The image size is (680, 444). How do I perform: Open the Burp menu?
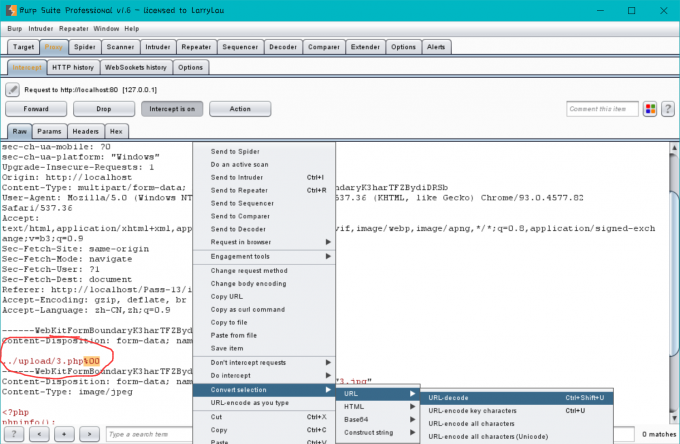(x=14, y=29)
